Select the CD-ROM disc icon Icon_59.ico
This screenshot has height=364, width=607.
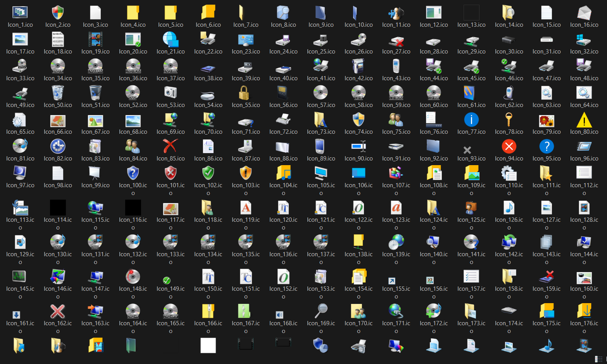pos(396,93)
